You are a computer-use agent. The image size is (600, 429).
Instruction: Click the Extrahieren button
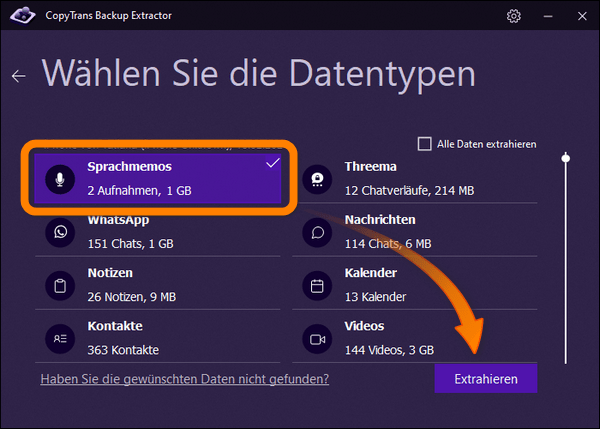pyautogui.click(x=486, y=378)
